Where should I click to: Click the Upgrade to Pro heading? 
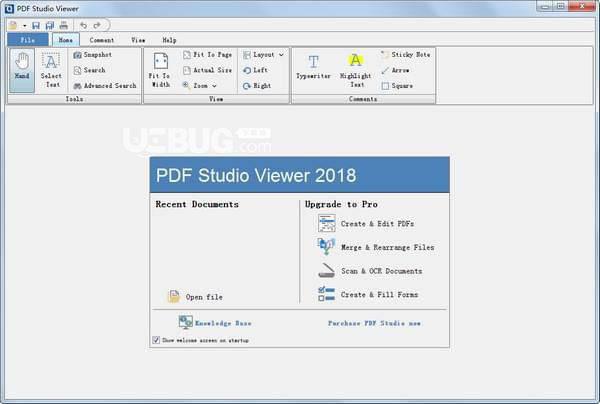(341, 204)
